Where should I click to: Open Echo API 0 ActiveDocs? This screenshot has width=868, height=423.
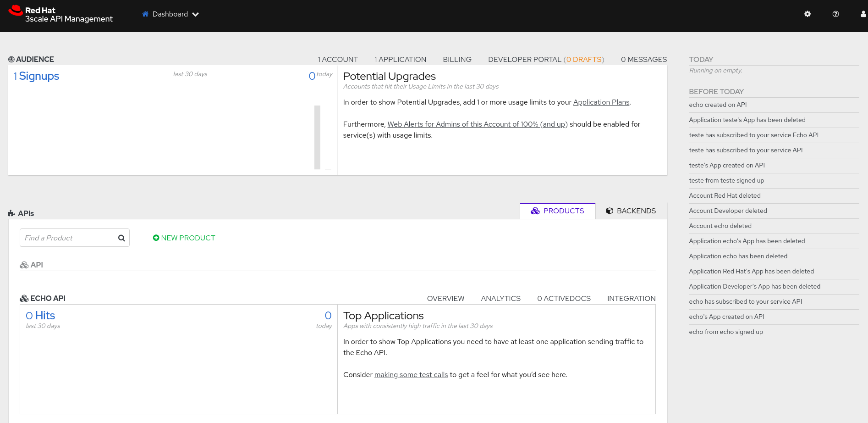click(x=564, y=299)
